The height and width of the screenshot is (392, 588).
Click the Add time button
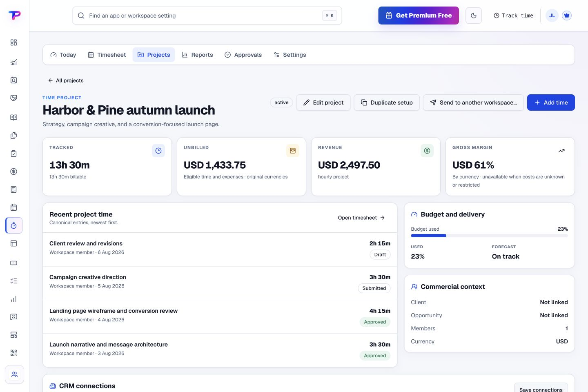point(551,102)
